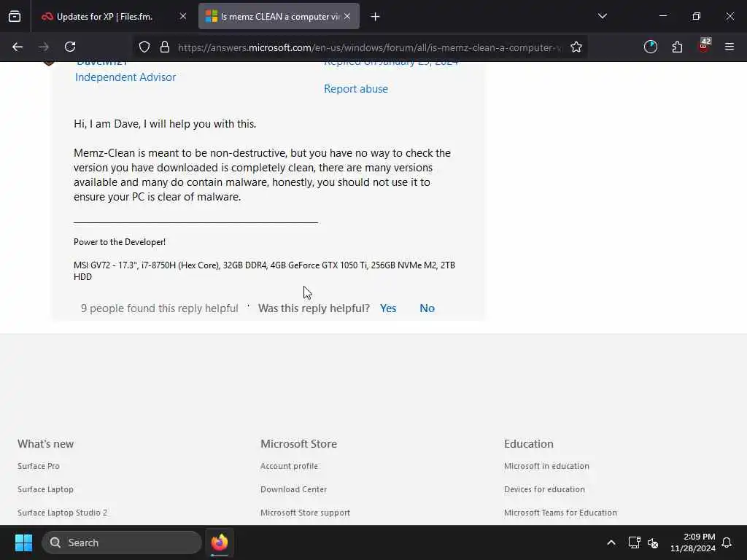This screenshot has width=747, height=560.
Task: Open the notifications bell
Action: pyautogui.click(x=727, y=542)
